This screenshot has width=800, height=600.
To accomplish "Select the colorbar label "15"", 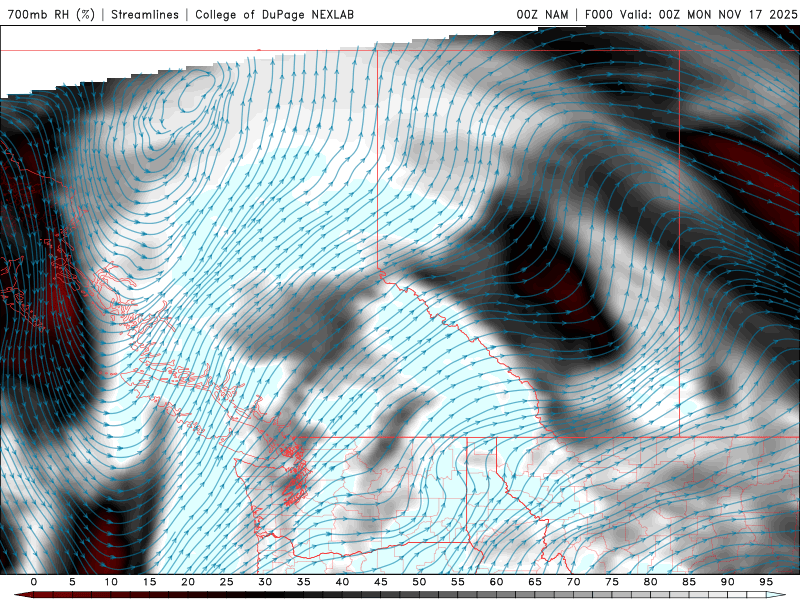I will pos(149,582).
